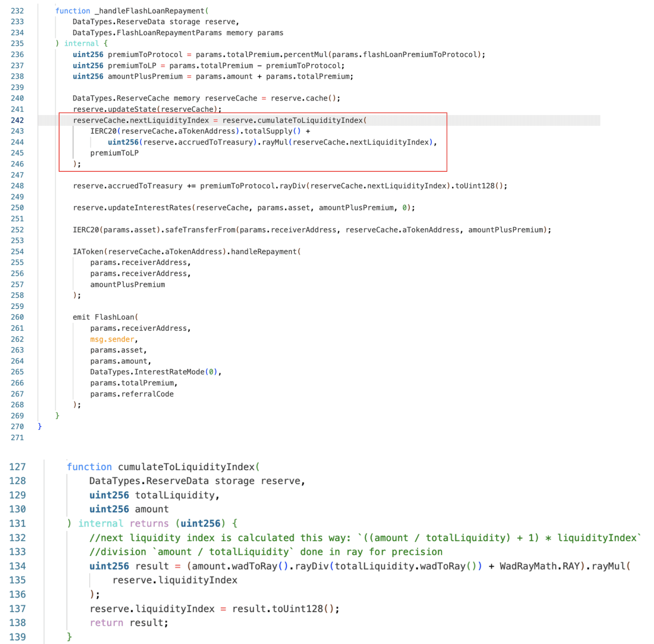Click line number 139 in the gutter
Image resolution: width=654 pixels, height=644 pixels.
point(17,637)
